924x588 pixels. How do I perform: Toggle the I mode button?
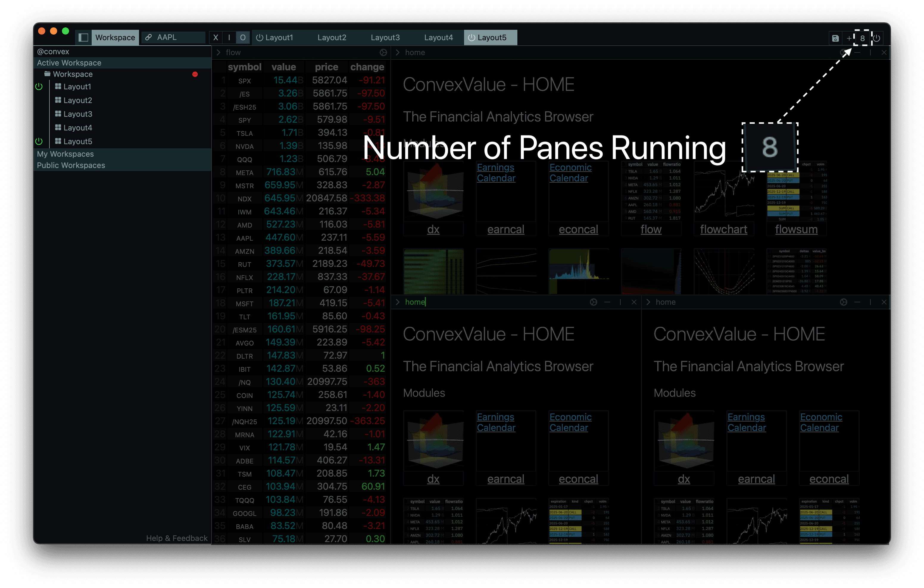(x=229, y=38)
